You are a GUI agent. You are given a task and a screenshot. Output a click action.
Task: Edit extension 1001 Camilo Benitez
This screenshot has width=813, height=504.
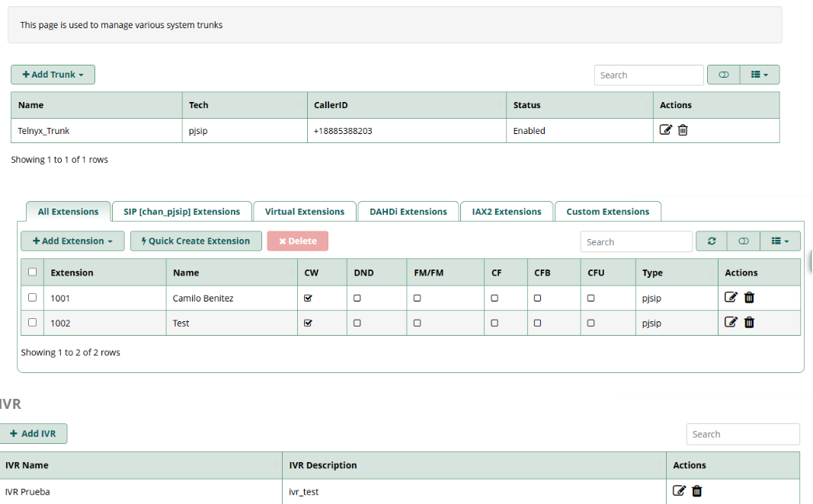point(731,298)
